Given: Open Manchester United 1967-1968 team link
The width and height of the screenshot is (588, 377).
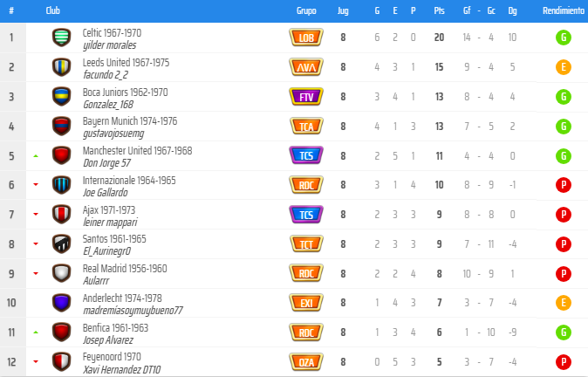Looking at the screenshot, I should [x=137, y=151].
